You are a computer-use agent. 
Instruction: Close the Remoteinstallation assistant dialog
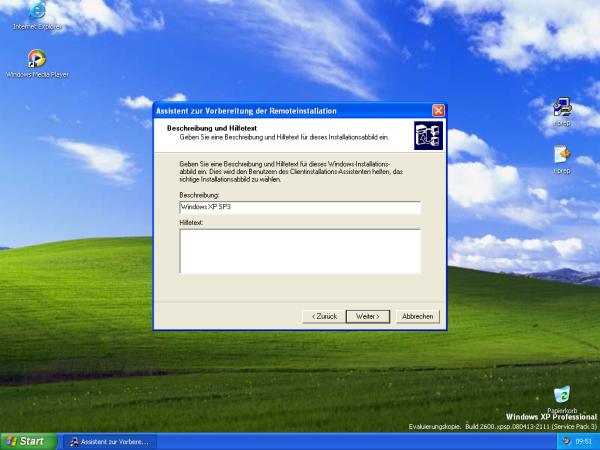point(438,111)
